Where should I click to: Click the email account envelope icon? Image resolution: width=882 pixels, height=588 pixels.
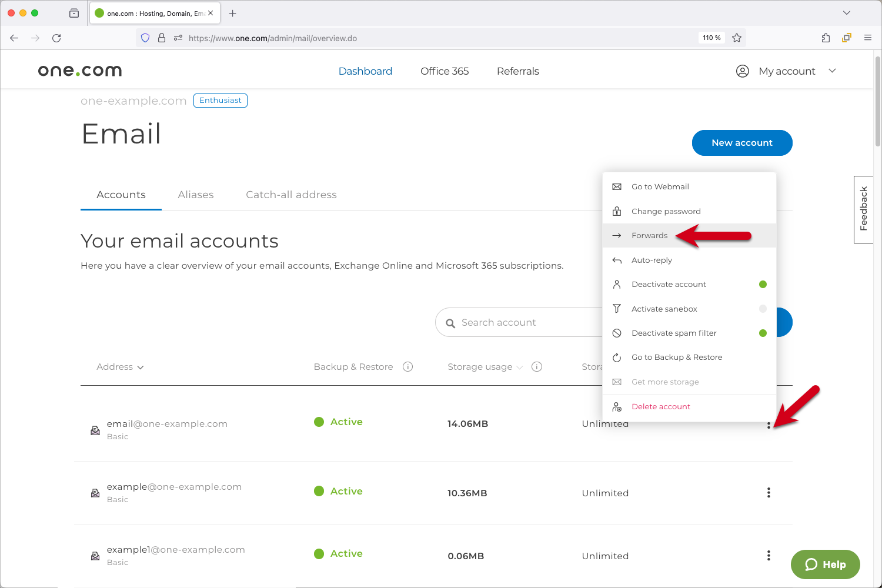coord(95,430)
